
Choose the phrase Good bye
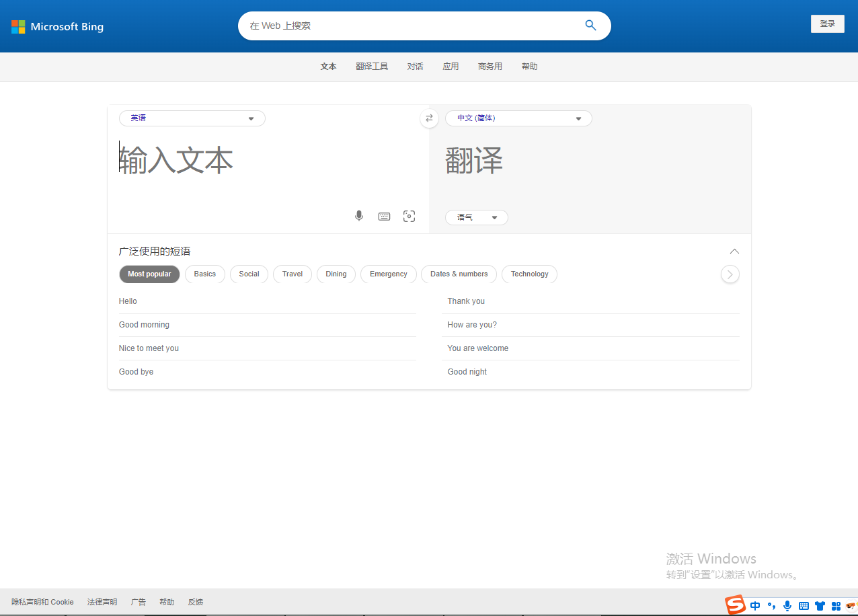tap(136, 372)
